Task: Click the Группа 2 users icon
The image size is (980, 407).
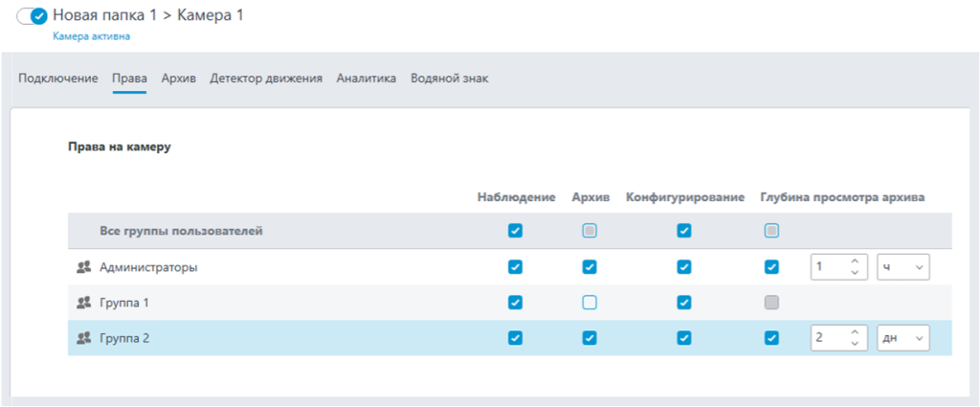Action: (82, 337)
